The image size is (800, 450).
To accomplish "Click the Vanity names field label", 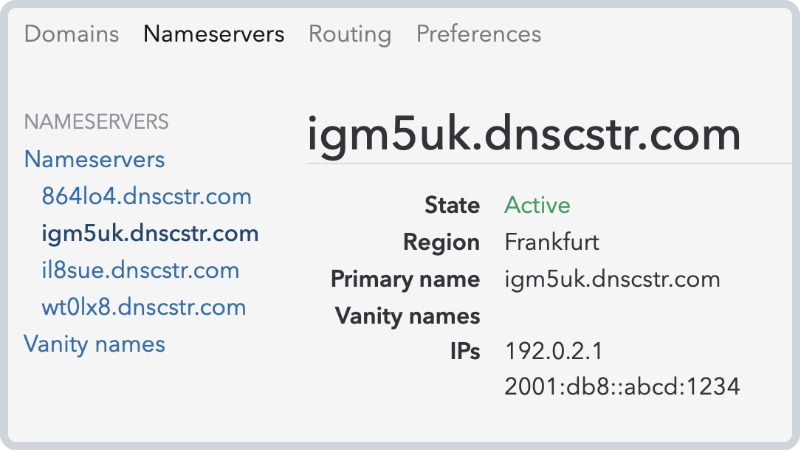I will tap(407, 316).
